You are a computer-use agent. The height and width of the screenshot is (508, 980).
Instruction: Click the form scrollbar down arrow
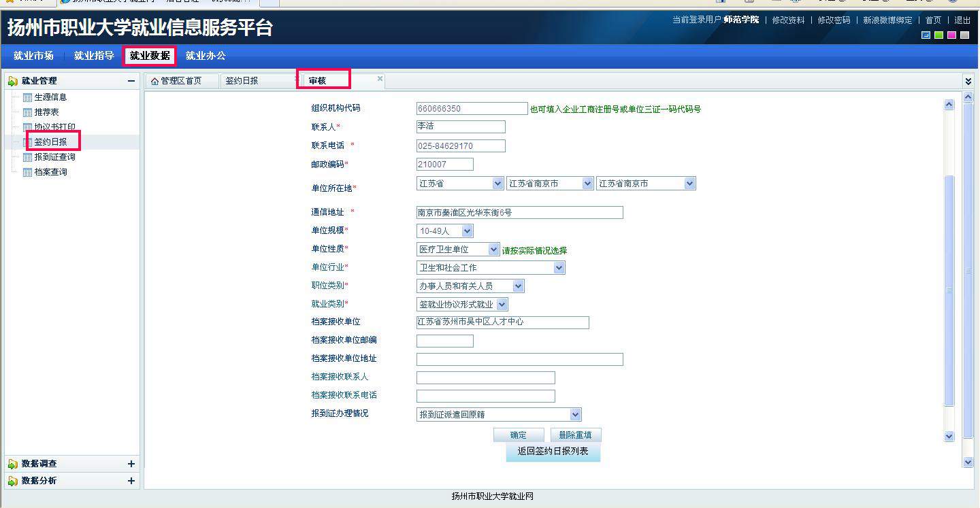pos(949,437)
